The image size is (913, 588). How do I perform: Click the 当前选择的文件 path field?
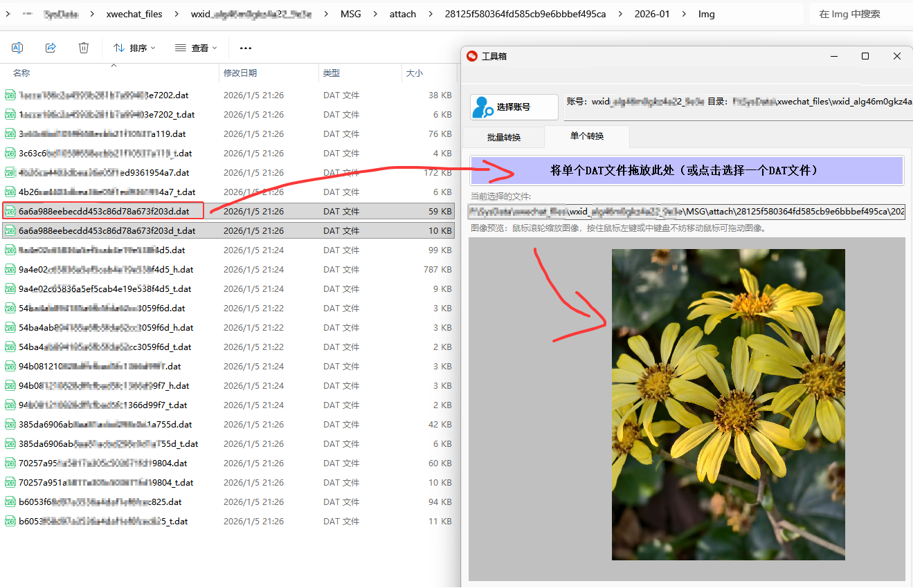click(687, 211)
